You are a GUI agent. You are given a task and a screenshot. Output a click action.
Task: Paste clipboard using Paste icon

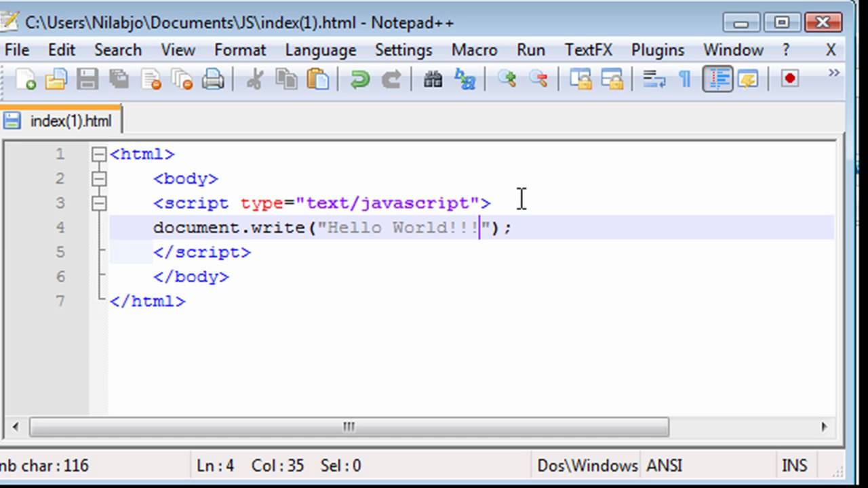click(x=317, y=79)
